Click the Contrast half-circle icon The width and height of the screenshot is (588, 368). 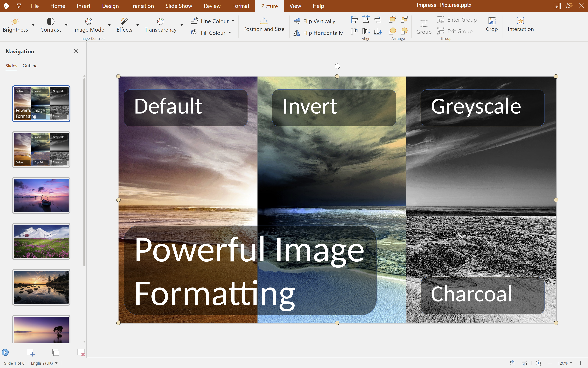point(51,21)
